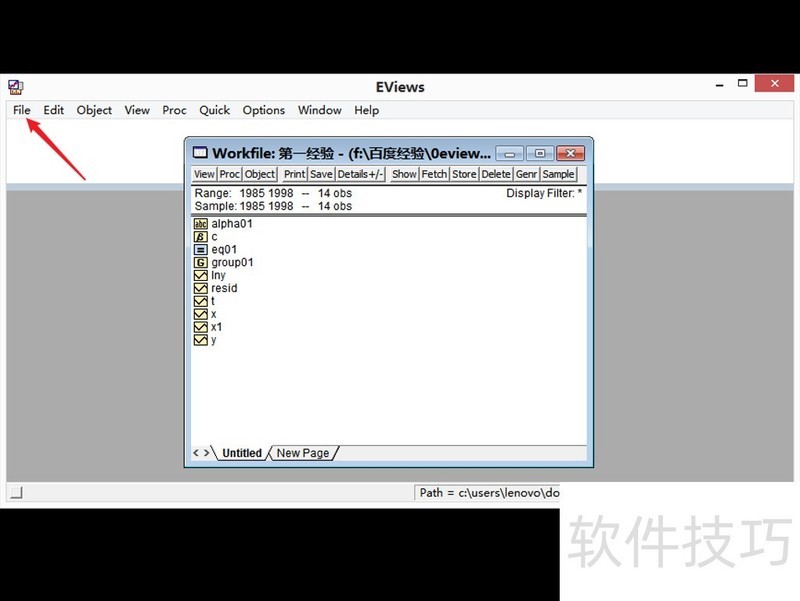Click the Save button
Screen dimensions: 800x601
click(x=321, y=174)
